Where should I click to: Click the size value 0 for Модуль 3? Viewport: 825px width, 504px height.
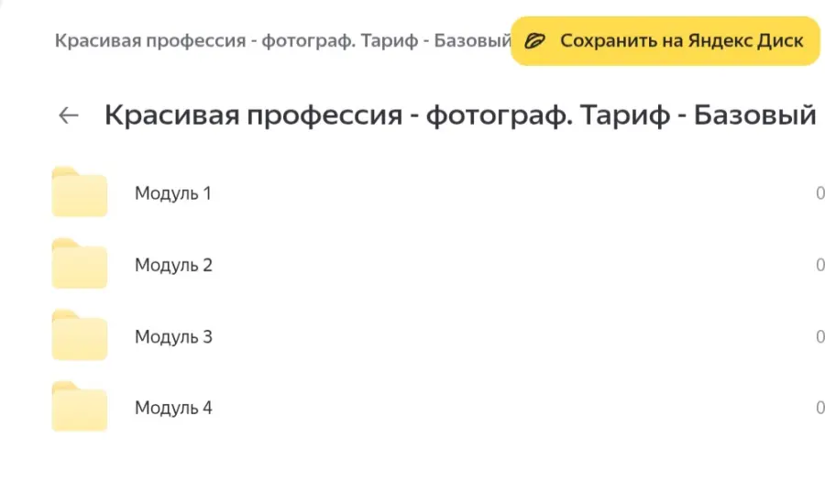(x=819, y=336)
